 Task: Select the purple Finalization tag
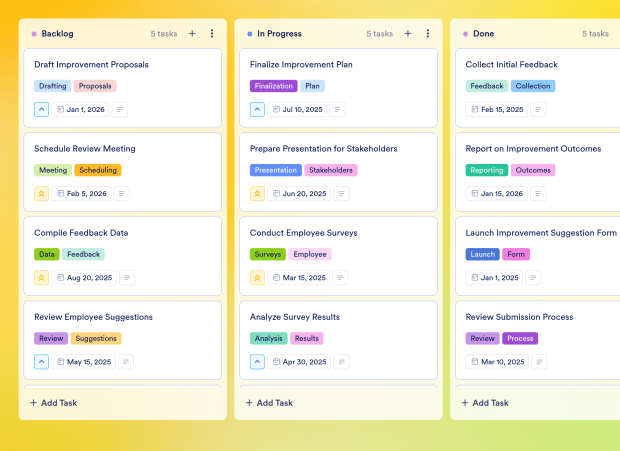pos(273,86)
